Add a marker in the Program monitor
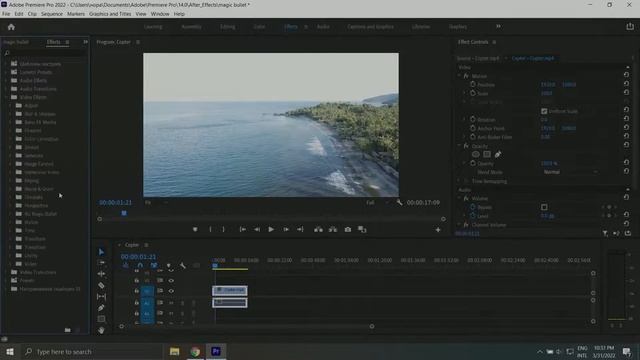This screenshot has width=640, height=360. (195, 229)
